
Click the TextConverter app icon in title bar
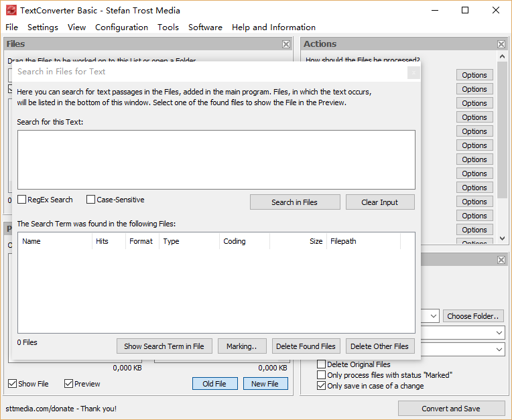11,11
